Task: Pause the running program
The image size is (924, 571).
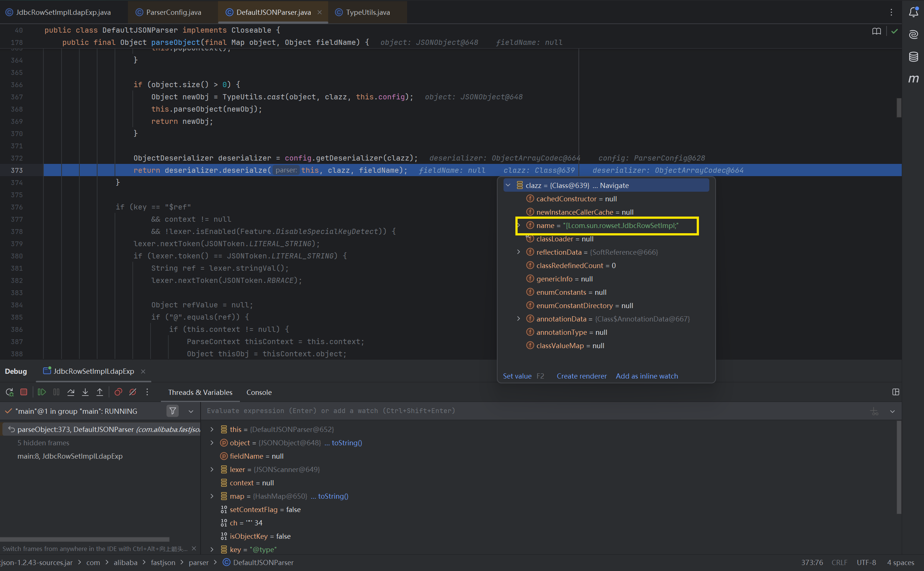Action: point(56,392)
